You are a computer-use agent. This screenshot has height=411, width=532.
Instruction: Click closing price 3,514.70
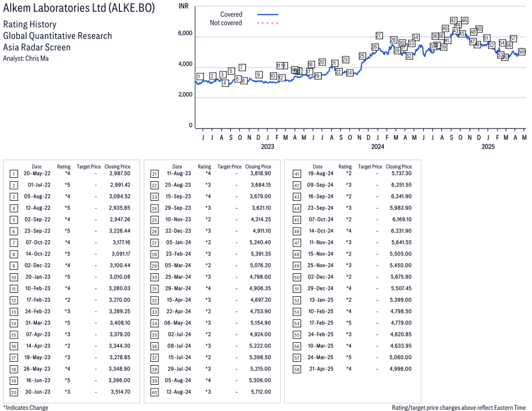click(x=120, y=392)
